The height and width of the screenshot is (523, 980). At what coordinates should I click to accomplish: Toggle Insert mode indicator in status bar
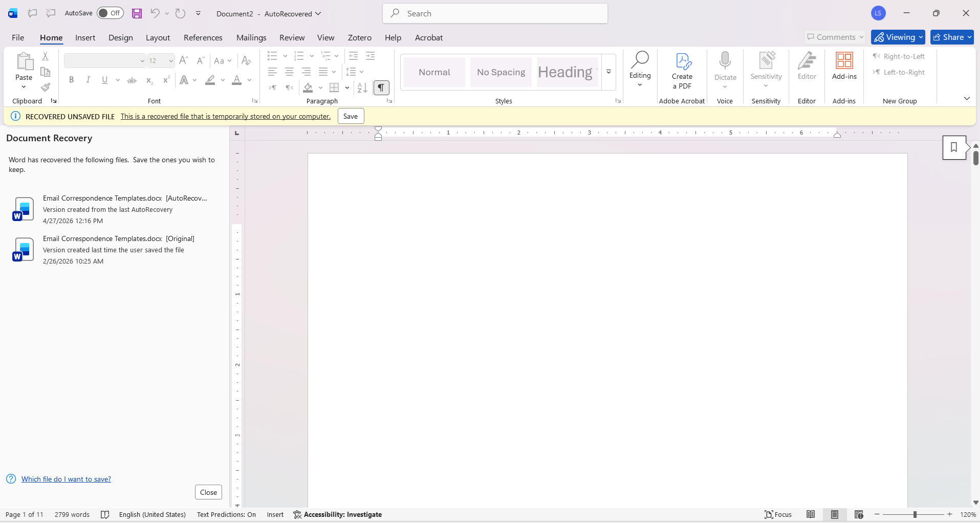pos(275,514)
